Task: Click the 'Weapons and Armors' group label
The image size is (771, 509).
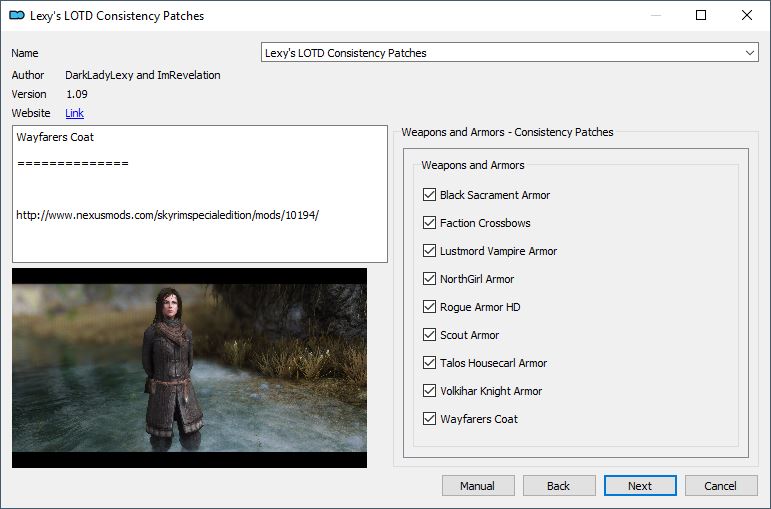Action: click(x=473, y=165)
